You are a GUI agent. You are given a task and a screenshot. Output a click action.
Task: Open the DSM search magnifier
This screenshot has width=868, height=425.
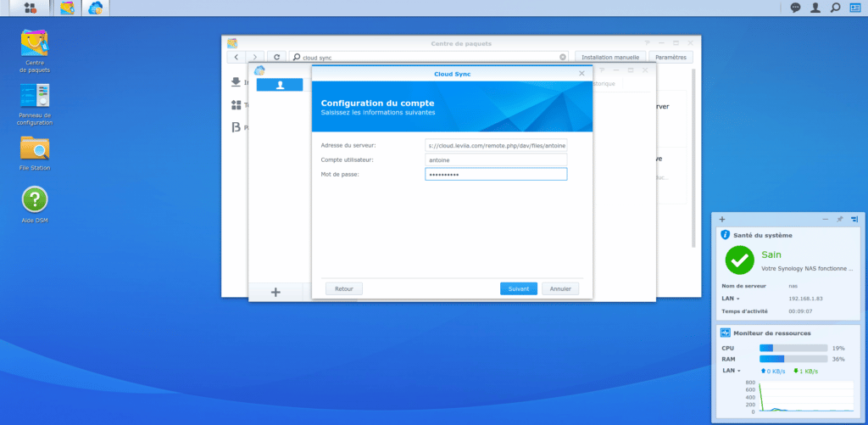(835, 8)
